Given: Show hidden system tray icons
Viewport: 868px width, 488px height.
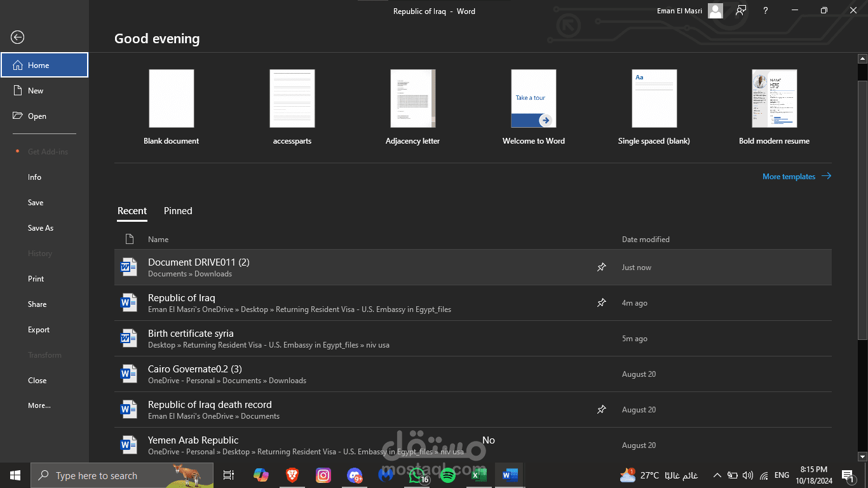Looking at the screenshot, I should point(717,475).
